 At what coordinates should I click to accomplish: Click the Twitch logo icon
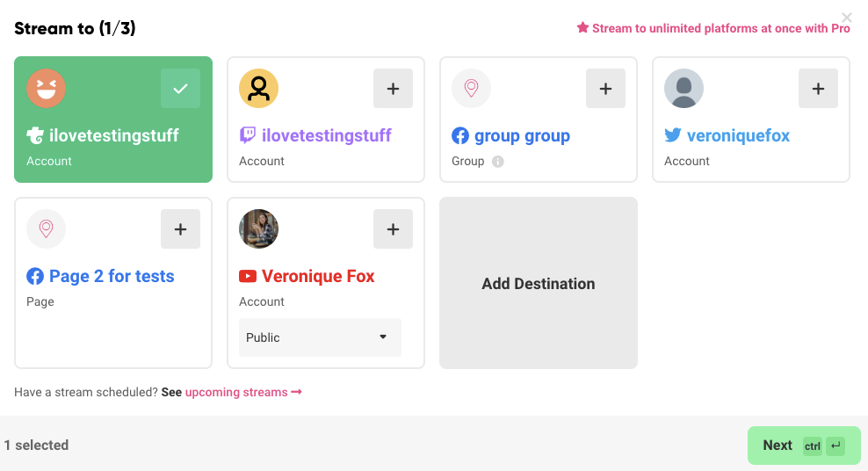tap(248, 135)
